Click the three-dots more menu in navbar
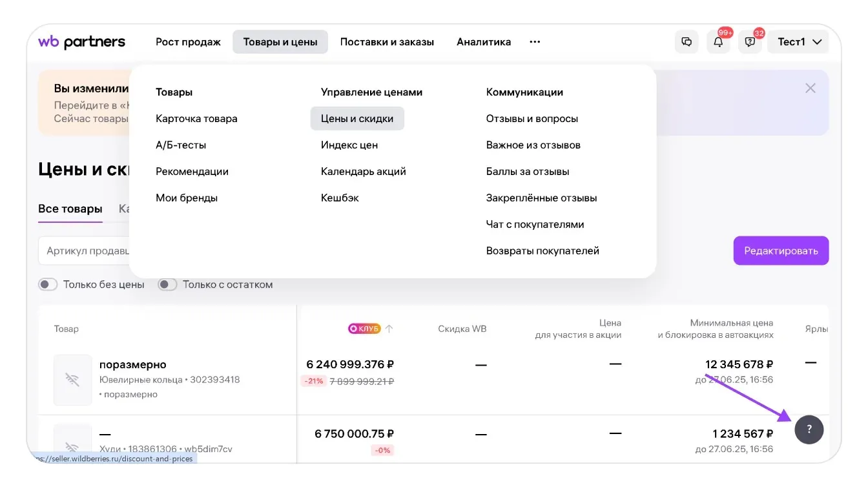Viewport: 868px width, 487px height. pyautogui.click(x=534, y=42)
